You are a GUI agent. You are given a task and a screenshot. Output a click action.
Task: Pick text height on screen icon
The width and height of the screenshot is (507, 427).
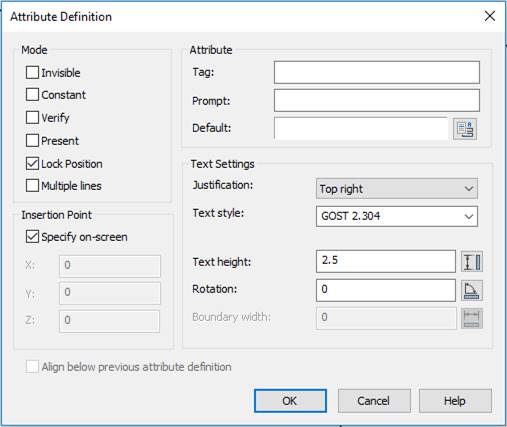[472, 262]
